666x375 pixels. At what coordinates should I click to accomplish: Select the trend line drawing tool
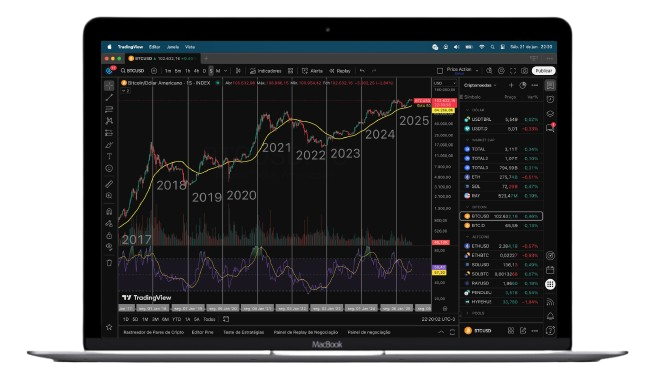pos(109,97)
